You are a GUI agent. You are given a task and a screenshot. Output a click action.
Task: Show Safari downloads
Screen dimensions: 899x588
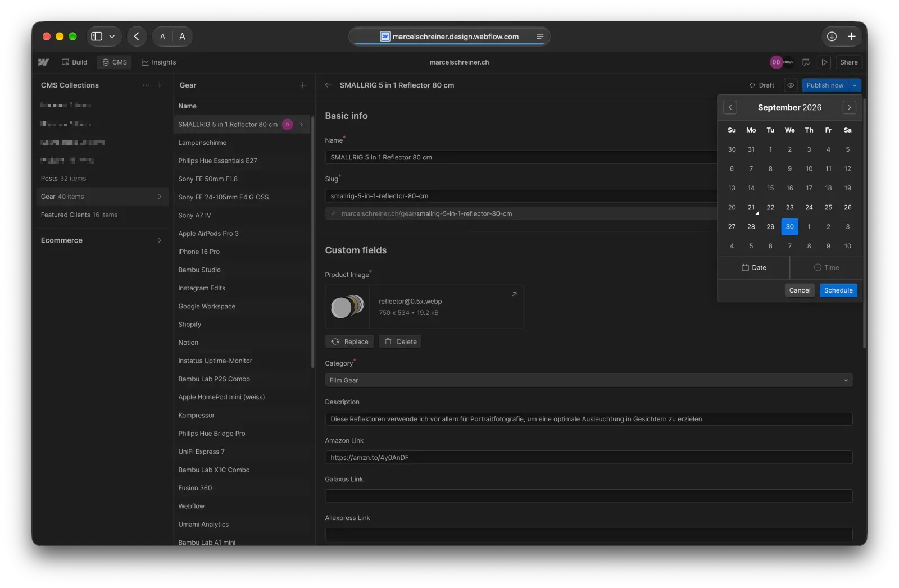click(x=832, y=37)
